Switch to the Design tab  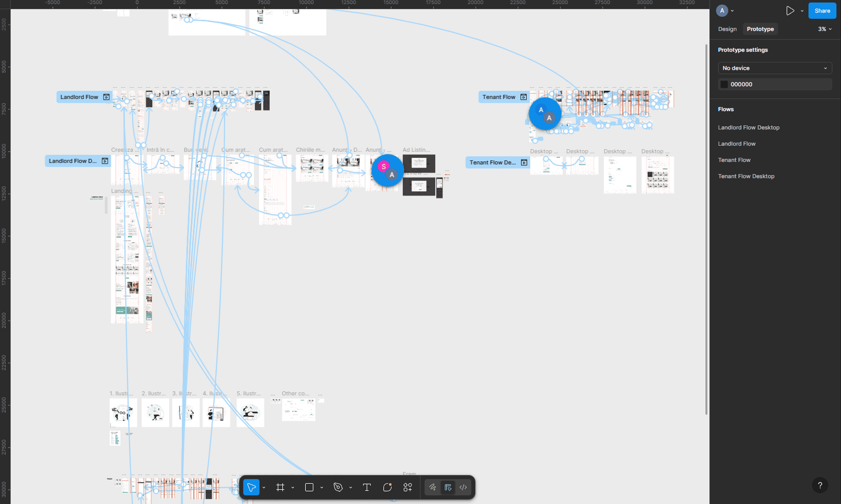pos(727,29)
